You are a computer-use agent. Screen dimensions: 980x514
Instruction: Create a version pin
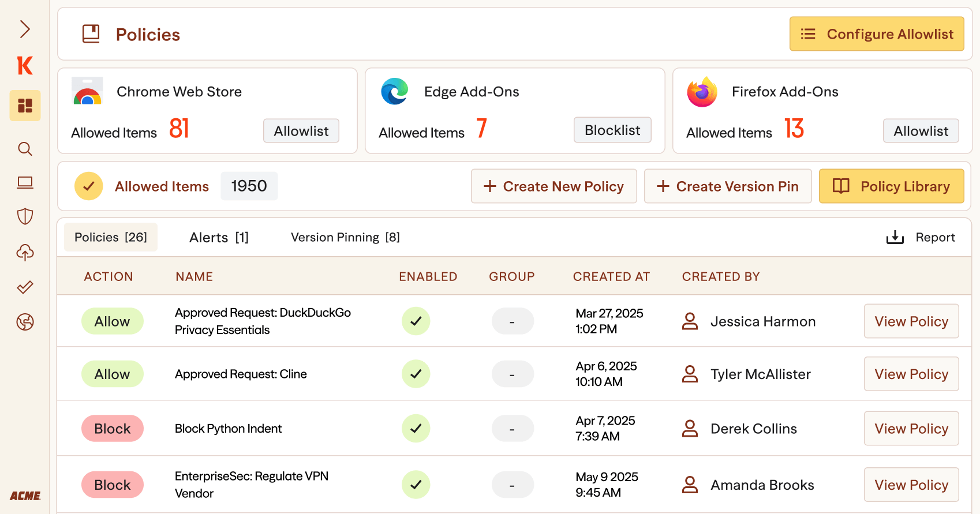(728, 186)
